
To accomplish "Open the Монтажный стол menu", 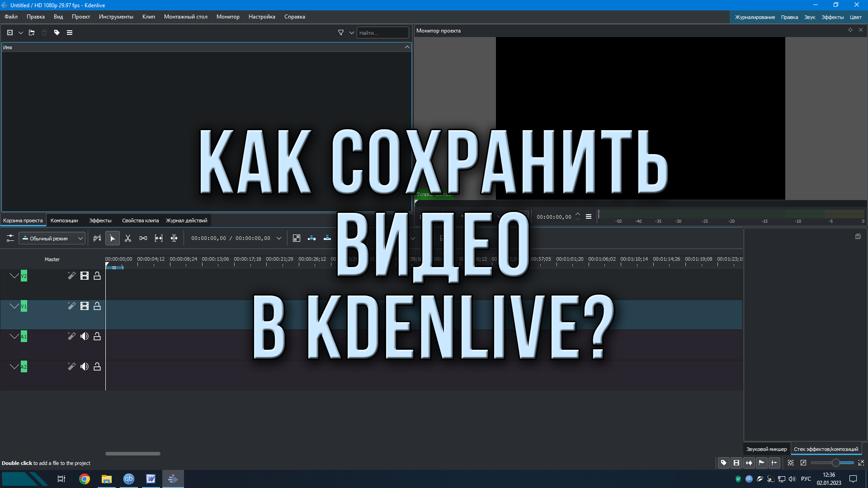I will pyautogui.click(x=185, y=17).
